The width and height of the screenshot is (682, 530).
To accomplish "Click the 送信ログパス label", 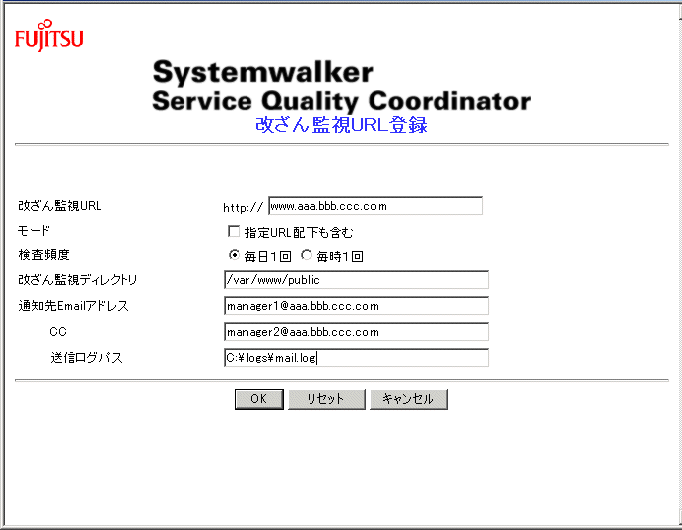I will pos(86,358).
